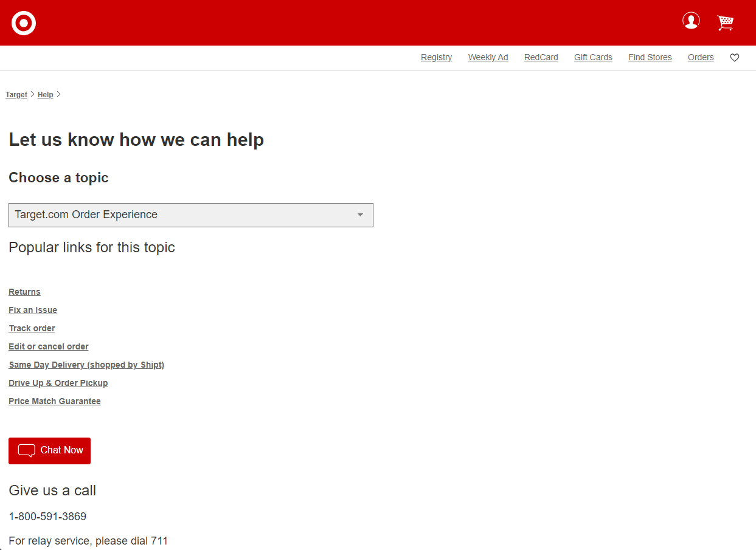Open the shopping cart icon
The image size is (756, 550).
(x=725, y=22)
